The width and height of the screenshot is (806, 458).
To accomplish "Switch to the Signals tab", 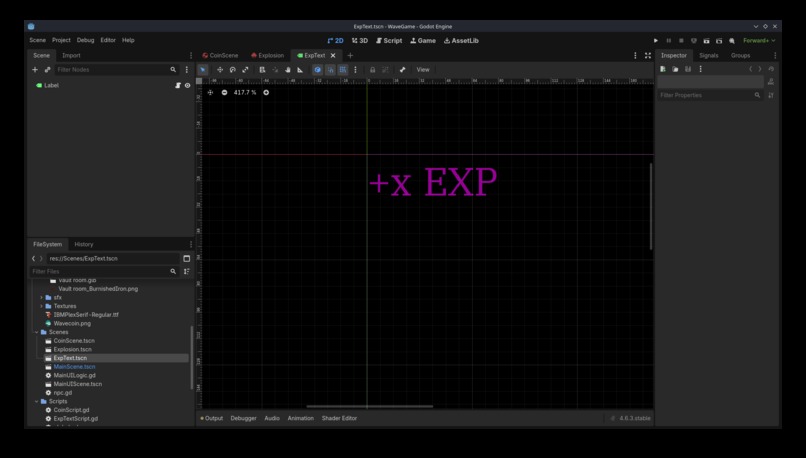I will (x=709, y=56).
